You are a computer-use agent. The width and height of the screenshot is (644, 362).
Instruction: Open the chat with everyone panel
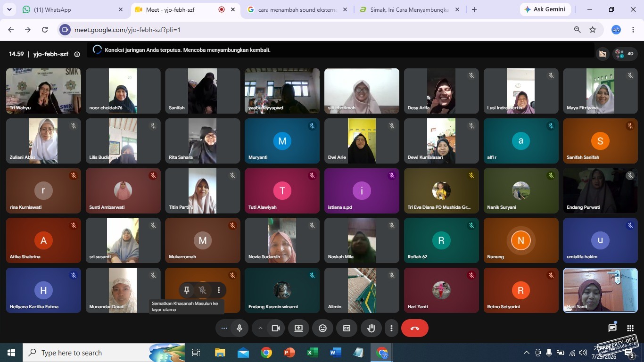[x=612, y=328]
